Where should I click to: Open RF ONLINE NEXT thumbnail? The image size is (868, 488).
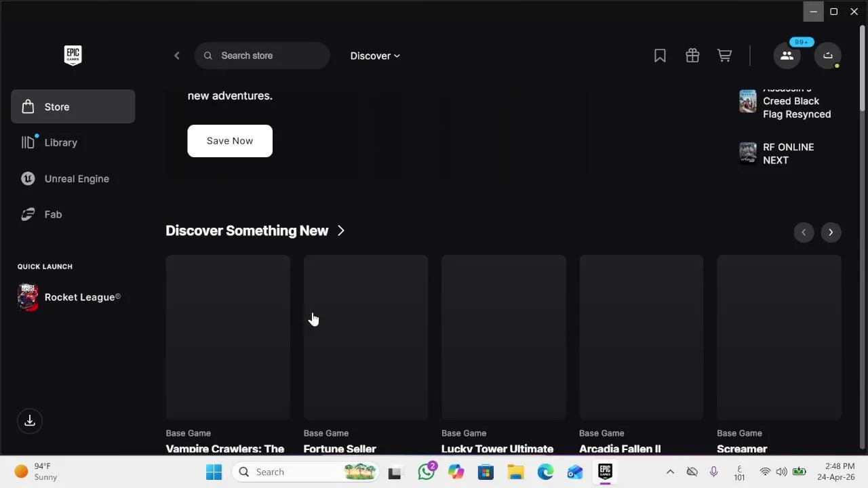(748, 153)
